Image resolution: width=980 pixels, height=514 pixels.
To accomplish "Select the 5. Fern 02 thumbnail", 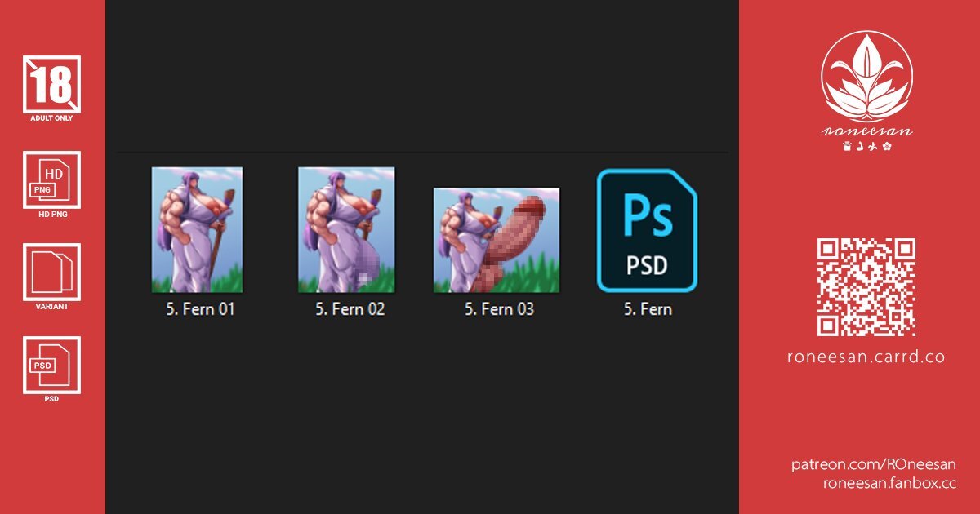I will click(x=346, y=230).
